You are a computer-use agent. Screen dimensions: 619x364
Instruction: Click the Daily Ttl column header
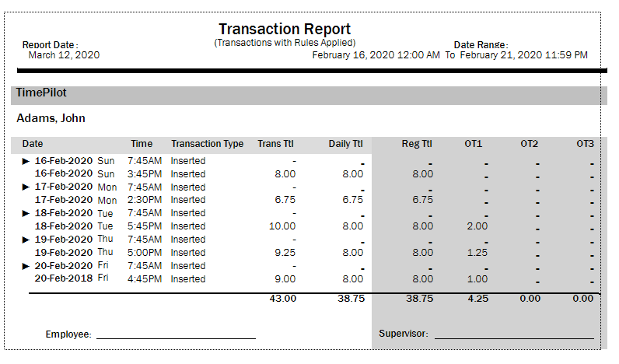pyautogui.click(x=345, y=144)
